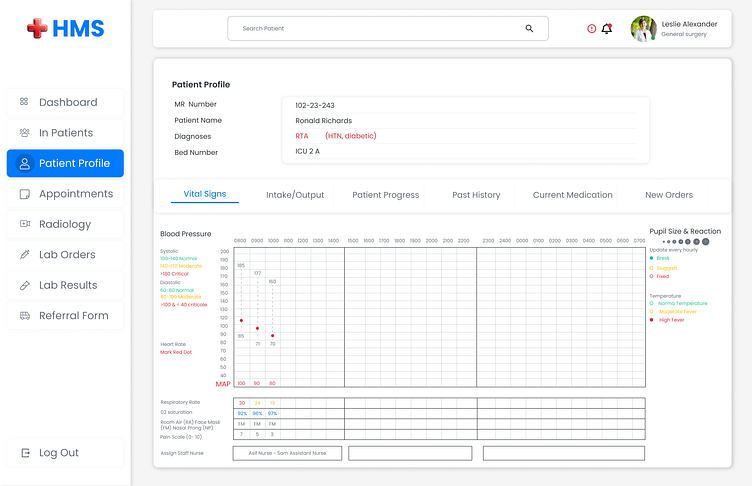Select the Fixed pupil reaction marker
This screenshot has width=752, height=486.
[x=651, y=276]
